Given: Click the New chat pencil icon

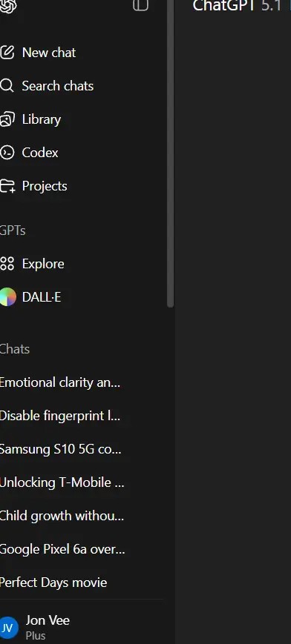Looking at the screenshot, I should [x=7, y=53].
